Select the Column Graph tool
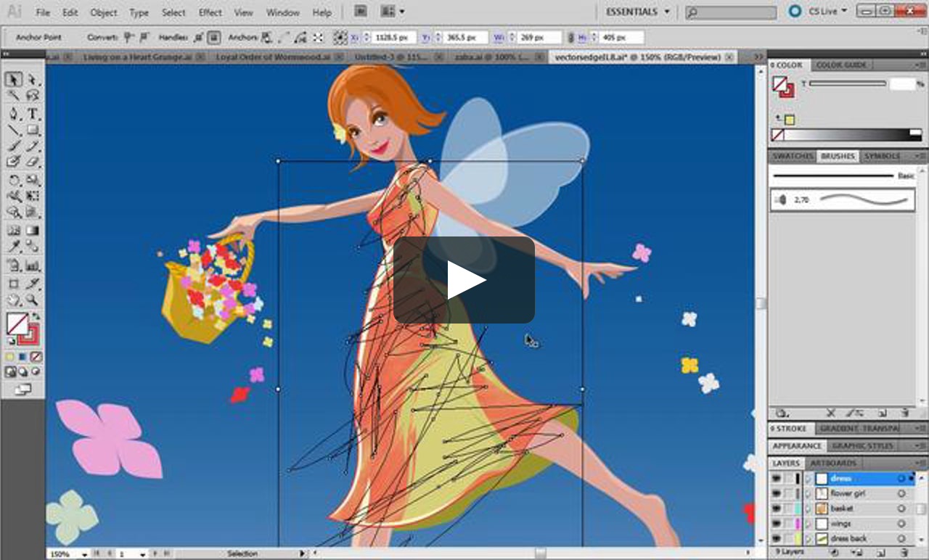The width and height of the screenshot is (929, 560). click(x=33, y=265)
